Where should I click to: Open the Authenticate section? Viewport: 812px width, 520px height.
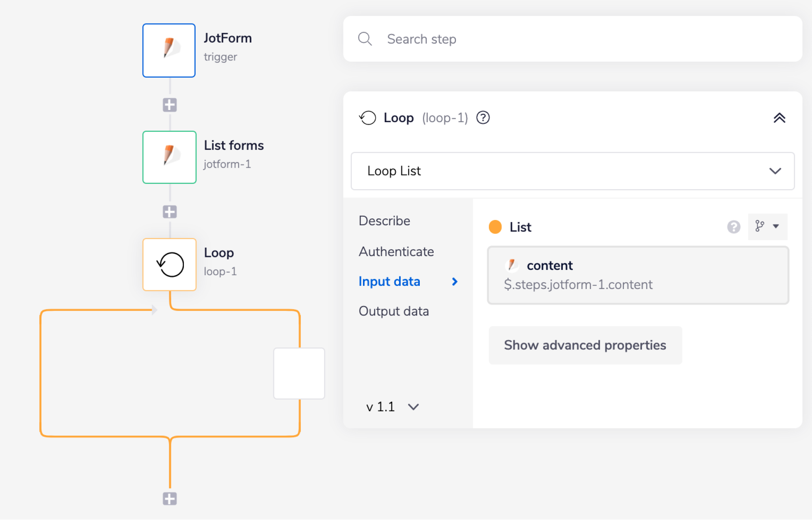click(396, 252)
